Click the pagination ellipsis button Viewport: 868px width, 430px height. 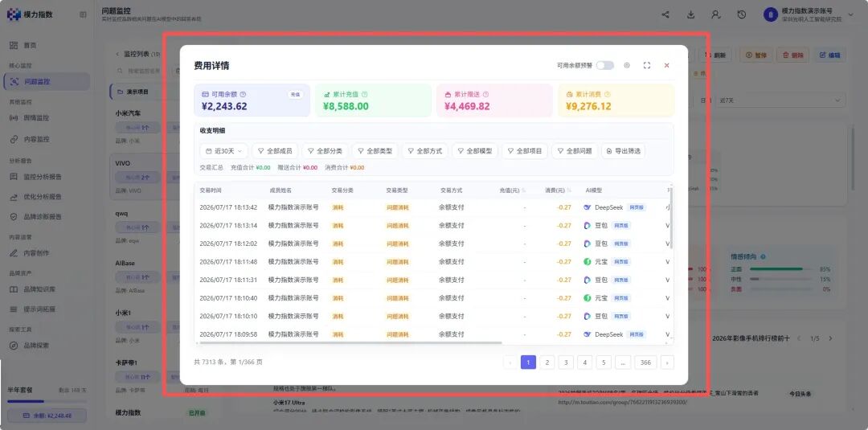coord(622,362)
